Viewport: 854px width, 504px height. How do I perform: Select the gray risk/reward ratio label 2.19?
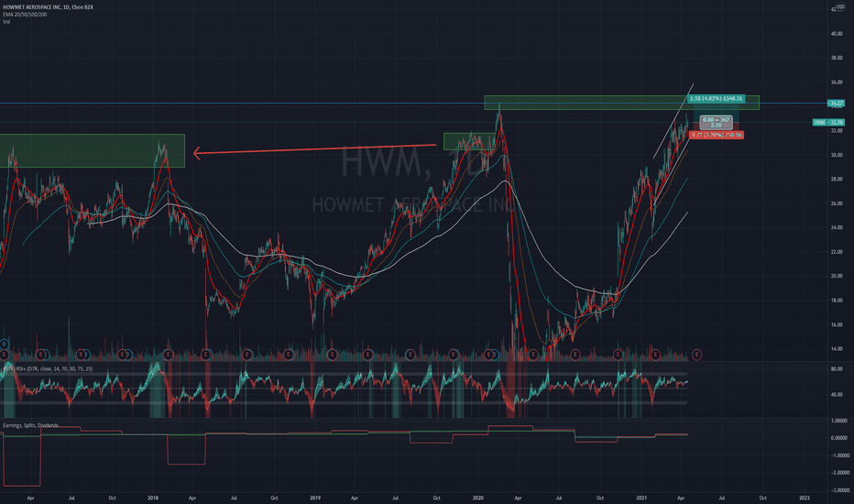click(716, 123)
